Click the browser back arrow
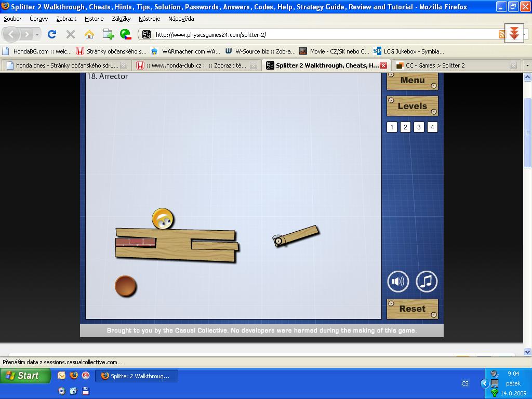This screenshot has height=399, width=532. (11, 34)
